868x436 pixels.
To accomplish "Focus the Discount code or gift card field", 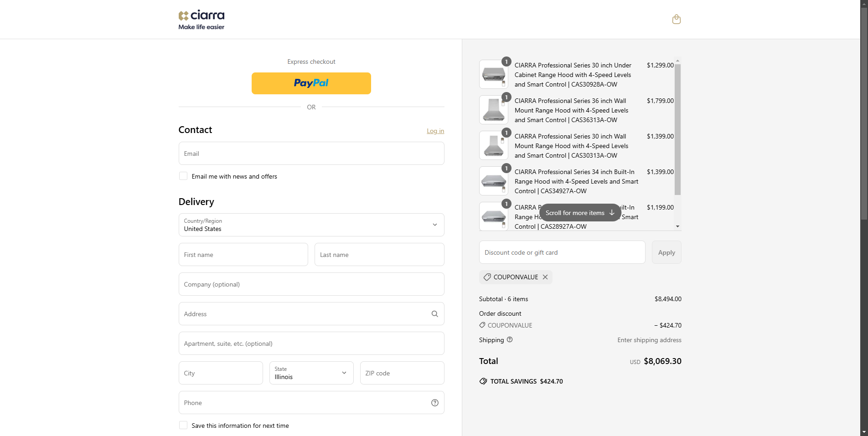I will [x=562, y=252].
